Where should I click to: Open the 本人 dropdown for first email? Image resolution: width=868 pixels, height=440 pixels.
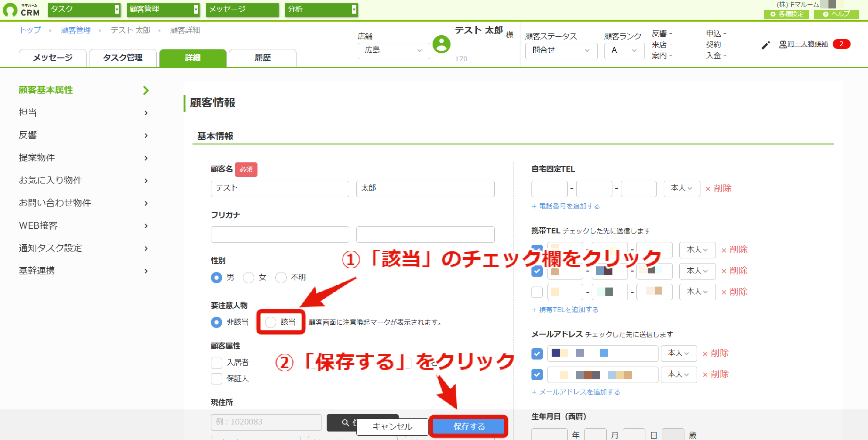679,353
